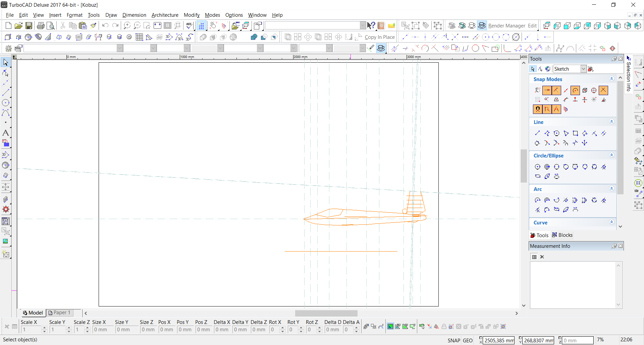Collapse the Snap Modes section
Screen dimensions: 644x345
coord(611,79)
